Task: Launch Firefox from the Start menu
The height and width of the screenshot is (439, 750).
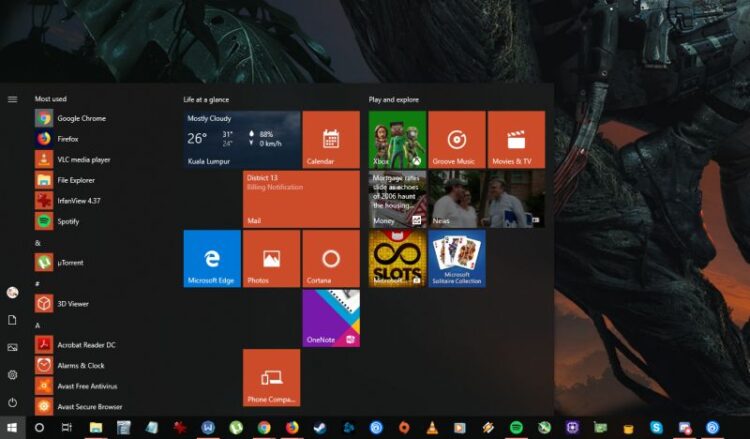Action: [67, 139]
